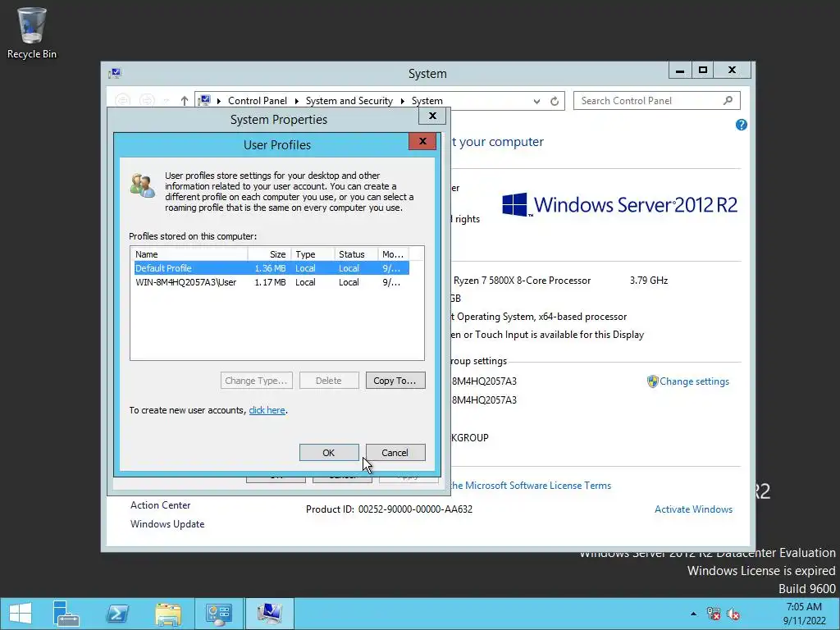Open Windows Update link
The width and height of the screenshot is (840, 630).
coord(167,524)
